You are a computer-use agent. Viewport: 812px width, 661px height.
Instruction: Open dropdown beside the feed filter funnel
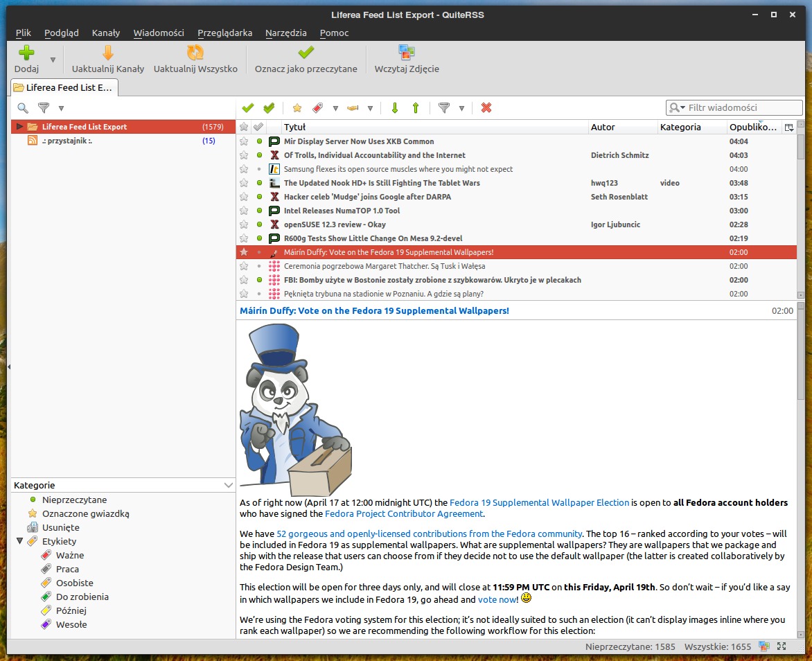coord(61,108)
